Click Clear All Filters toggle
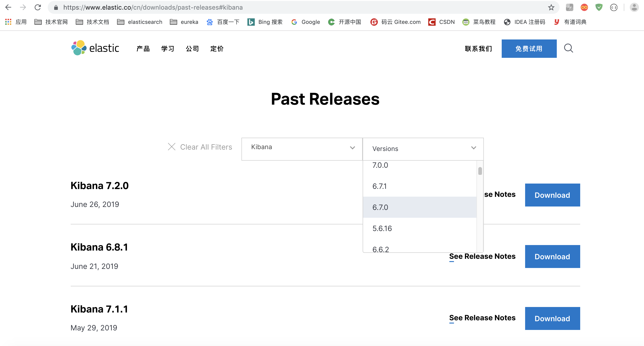Screen dimensions: 644x346 200,147
